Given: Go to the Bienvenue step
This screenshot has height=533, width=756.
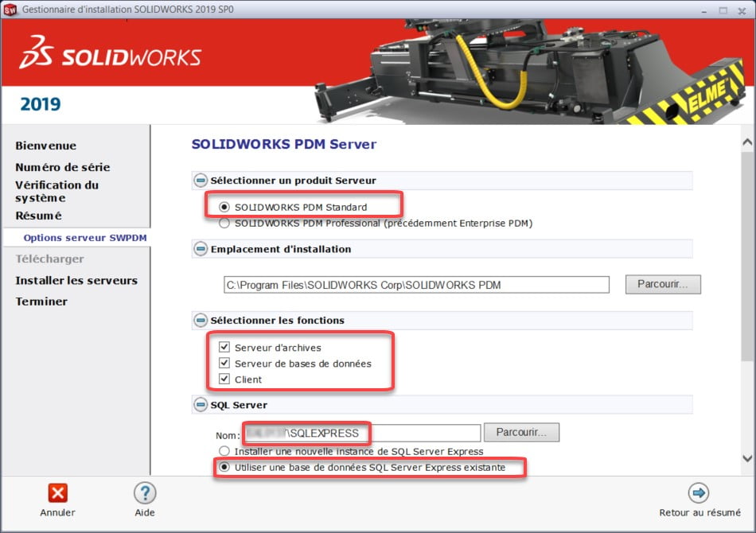Looking at the screenshot, I should (46, 146).
